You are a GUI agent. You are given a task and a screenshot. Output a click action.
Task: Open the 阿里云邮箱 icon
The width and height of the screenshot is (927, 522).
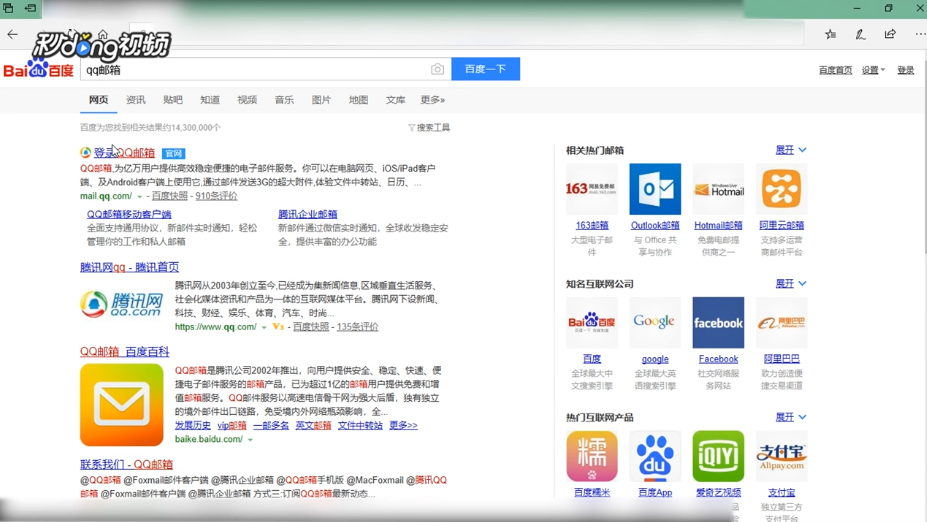[782, 189]
